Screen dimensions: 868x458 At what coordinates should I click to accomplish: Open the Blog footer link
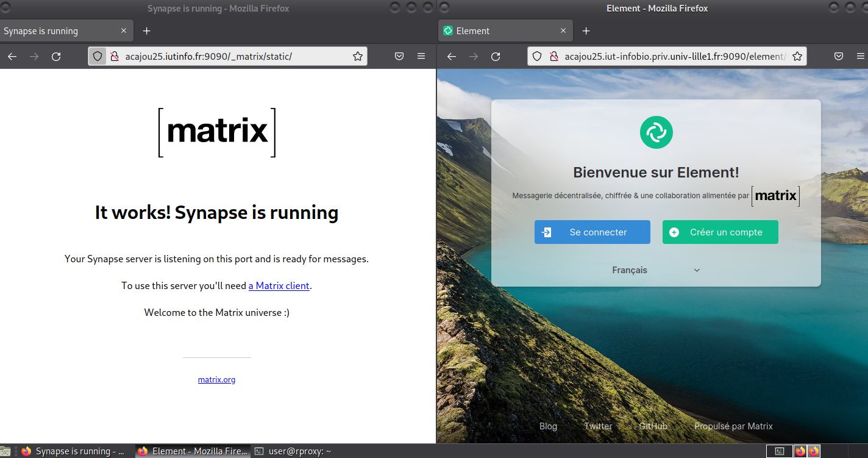click(548, 426)
